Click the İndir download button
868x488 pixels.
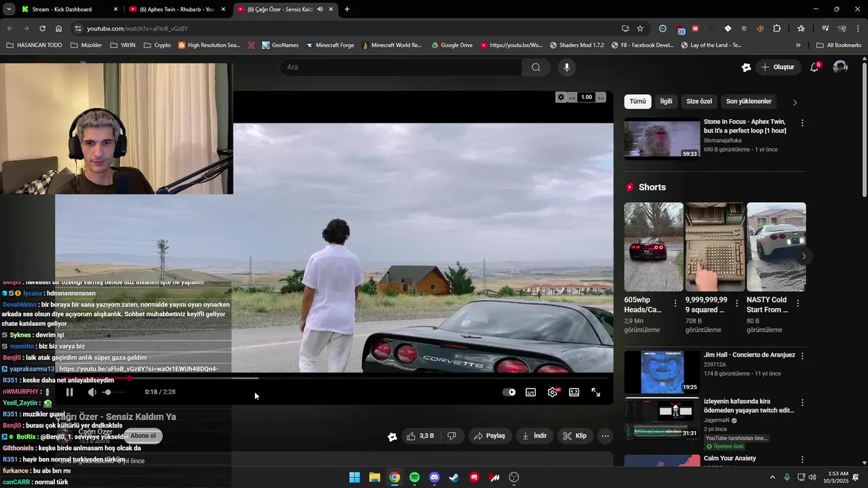[534, 436]
